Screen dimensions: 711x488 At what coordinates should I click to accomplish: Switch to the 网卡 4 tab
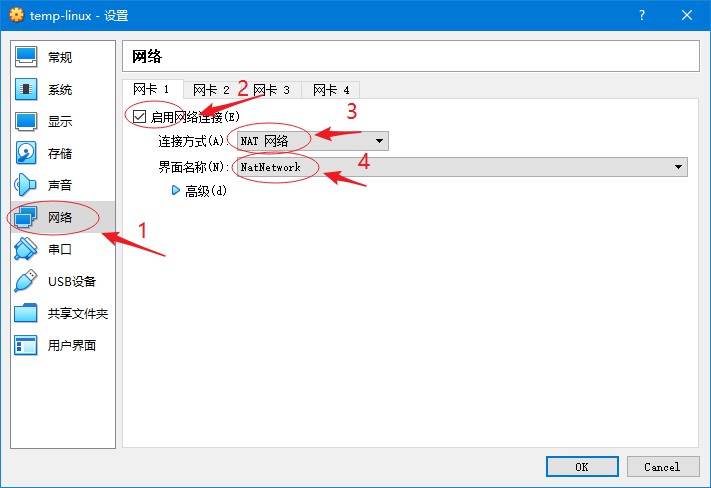point(331,90)
